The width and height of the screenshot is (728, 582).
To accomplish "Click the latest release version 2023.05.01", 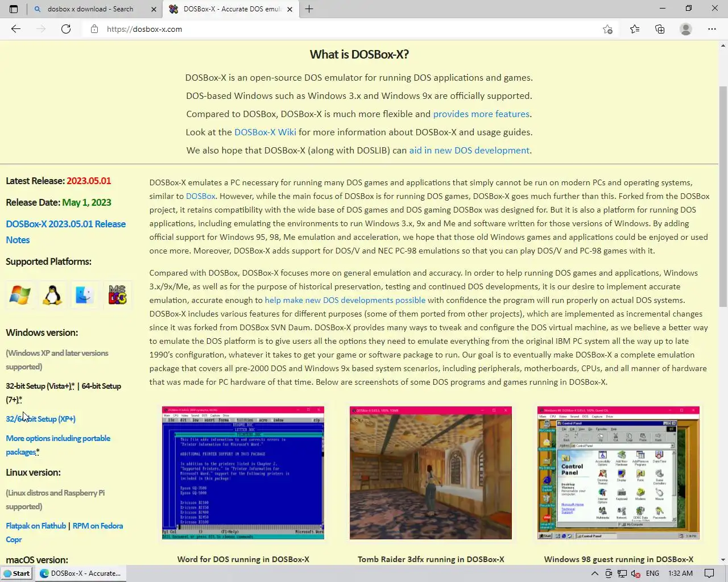I will [x=89, y=181].
